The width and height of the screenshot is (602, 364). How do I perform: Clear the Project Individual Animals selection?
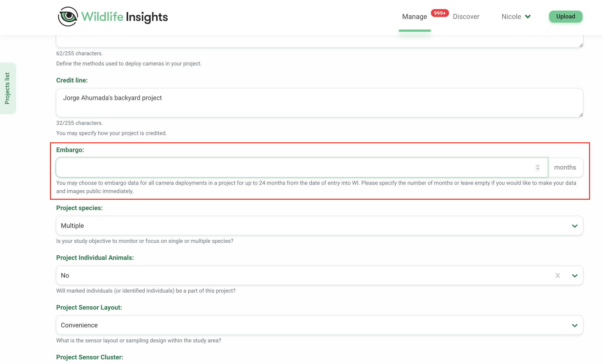(x=557, y=275)
